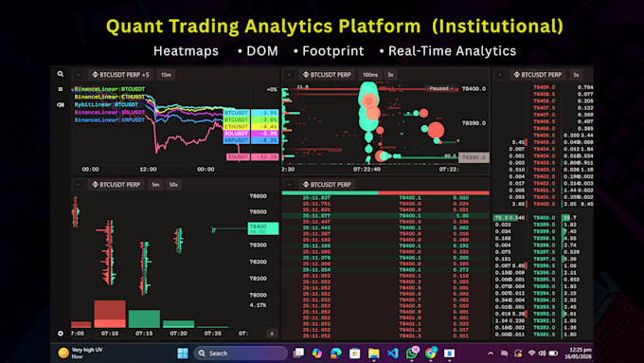Select the 100ms interval button
Screen dimensions: 644x363
pyautogui.click(x=370, y=75)
